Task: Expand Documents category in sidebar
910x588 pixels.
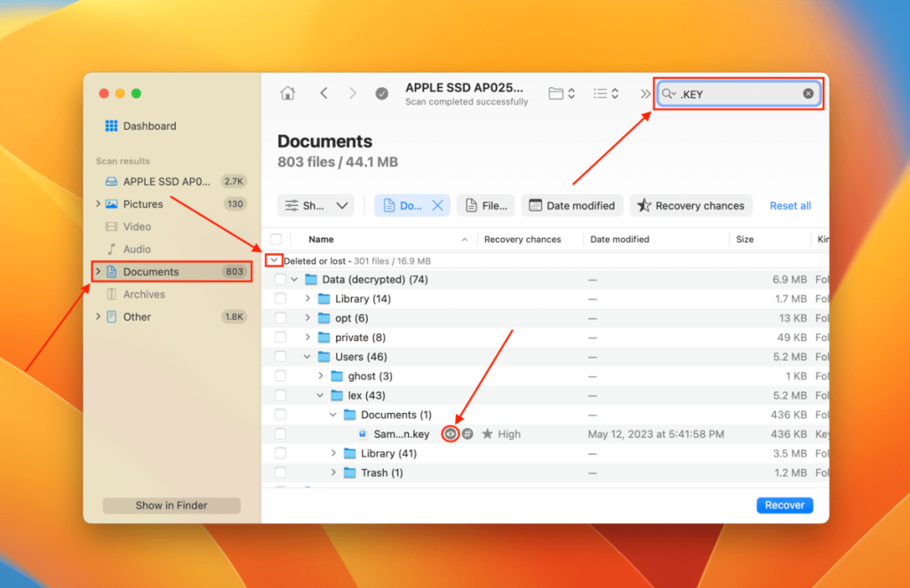Action: pyautogui.click(x=98, y=272)
